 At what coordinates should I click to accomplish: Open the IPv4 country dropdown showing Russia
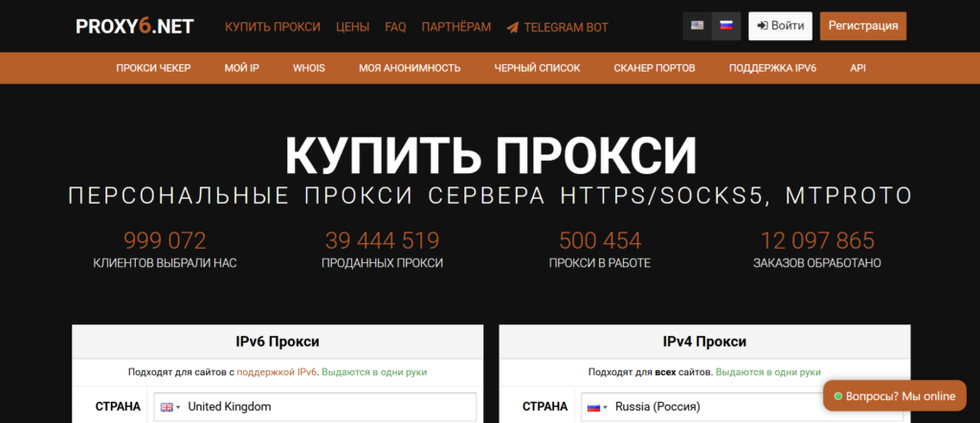[742, 407]
